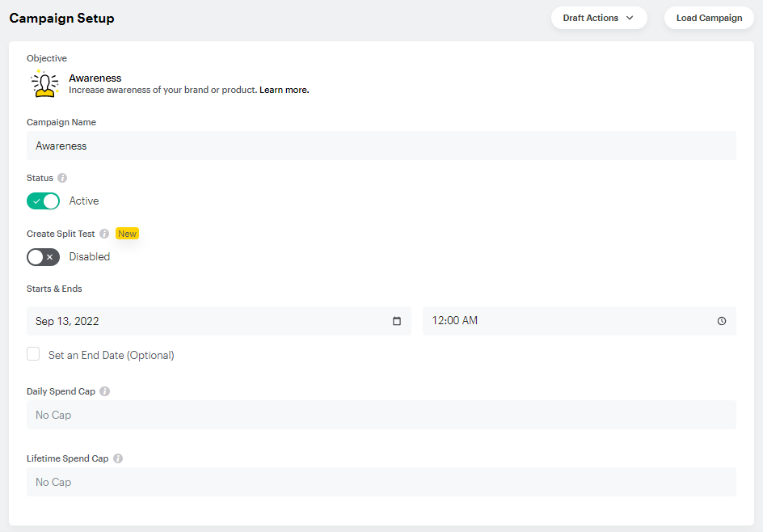Click the yellow New badge
763x532 pixels.
[x=127, y=234]
